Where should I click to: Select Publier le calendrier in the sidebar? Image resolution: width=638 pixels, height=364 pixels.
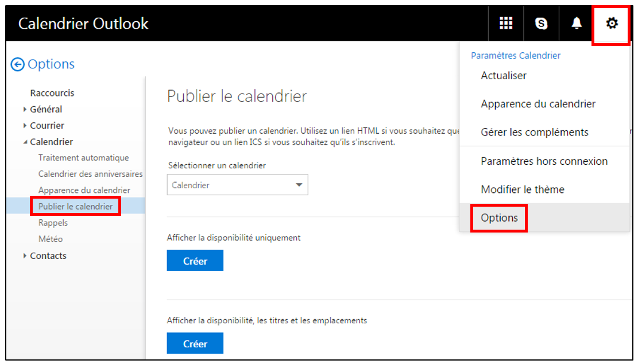click(75, 206)
